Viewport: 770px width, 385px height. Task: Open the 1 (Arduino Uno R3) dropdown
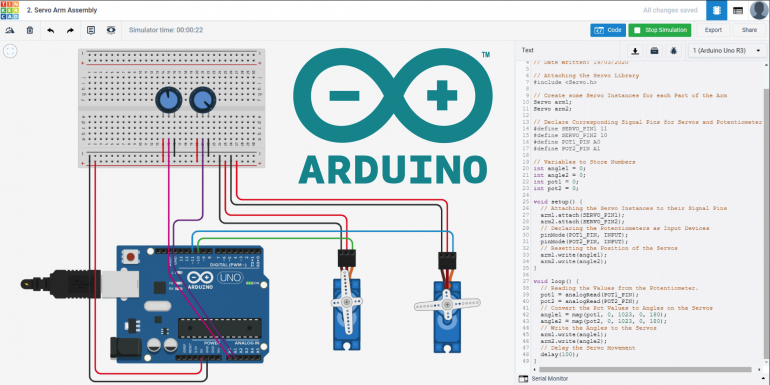727,51
